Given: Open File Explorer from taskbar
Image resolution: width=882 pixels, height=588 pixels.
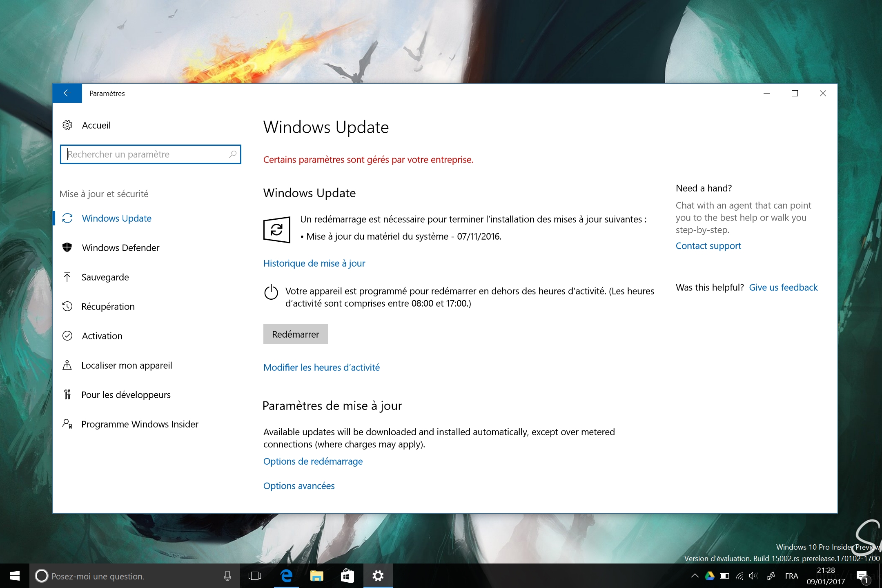Looking at the screenshot, I should (317, 576).
